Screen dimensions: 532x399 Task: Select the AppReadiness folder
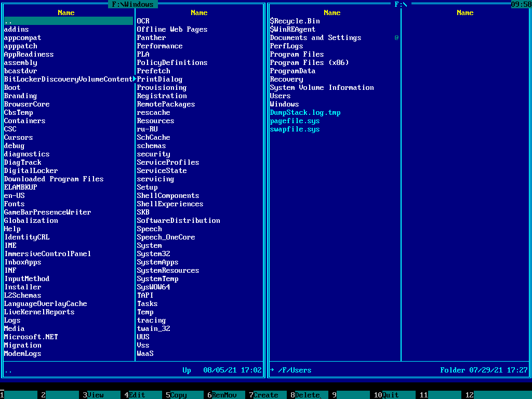pyautogui.click(x=29, y=54)
